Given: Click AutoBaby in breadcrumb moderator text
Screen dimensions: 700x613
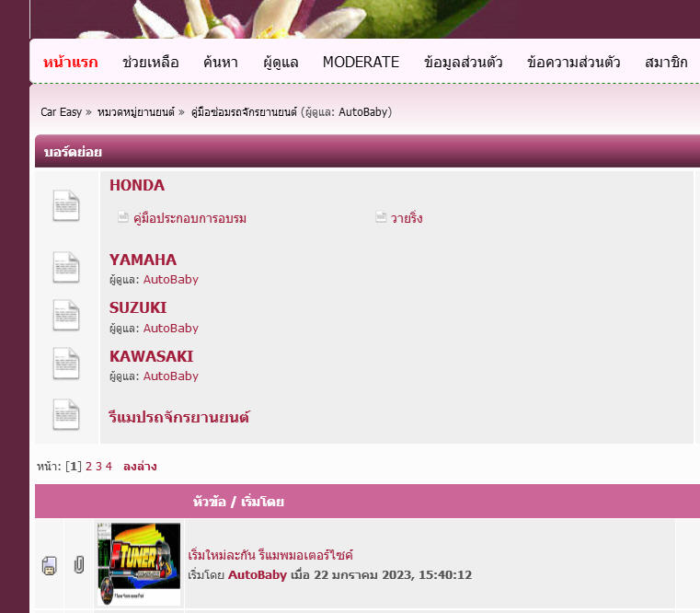Looking at the screenshot, I should [363, 111].
